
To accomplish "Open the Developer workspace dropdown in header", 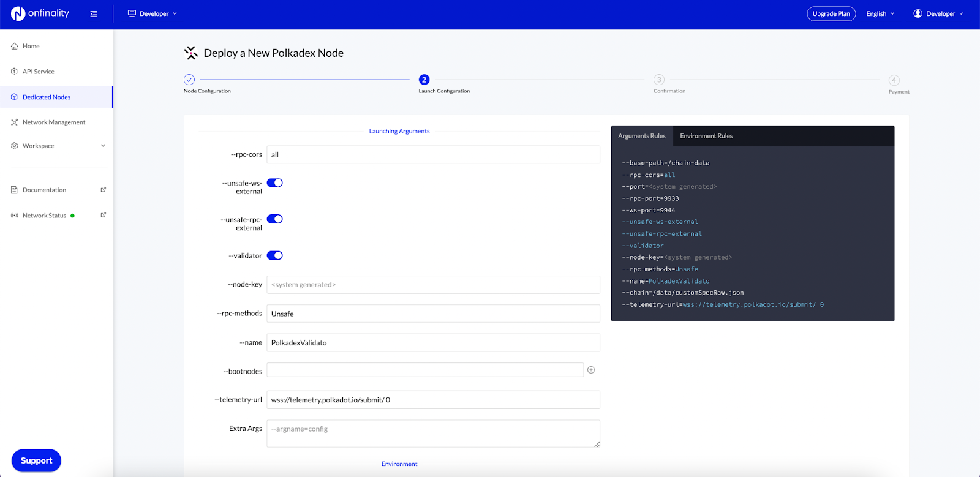I will [153, 14].
